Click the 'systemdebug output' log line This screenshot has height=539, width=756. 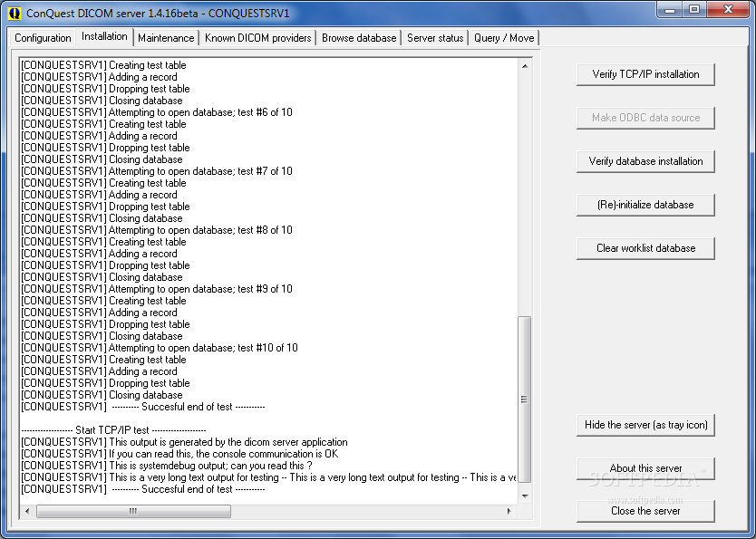point(167,466)
